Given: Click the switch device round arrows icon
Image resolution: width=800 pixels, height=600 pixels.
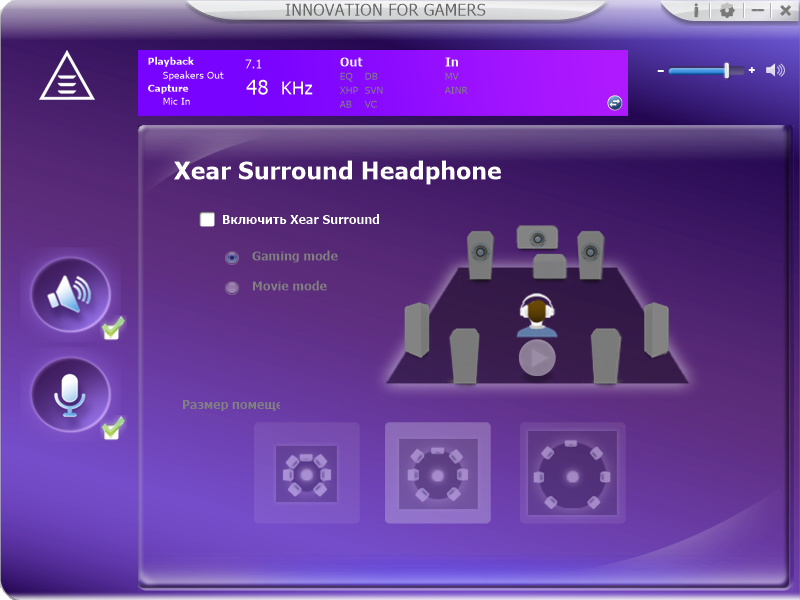Looking at the screenshot, I should pos(615,103).
